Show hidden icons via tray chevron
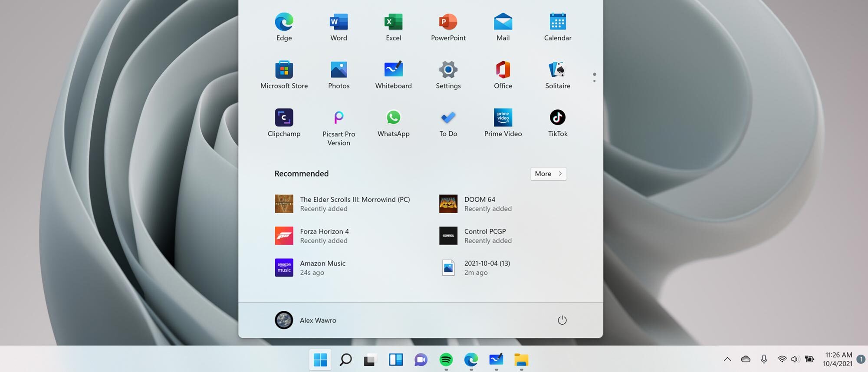Image resolution: width=868 pixels, height=372 pixels. (x=727, y=359)
